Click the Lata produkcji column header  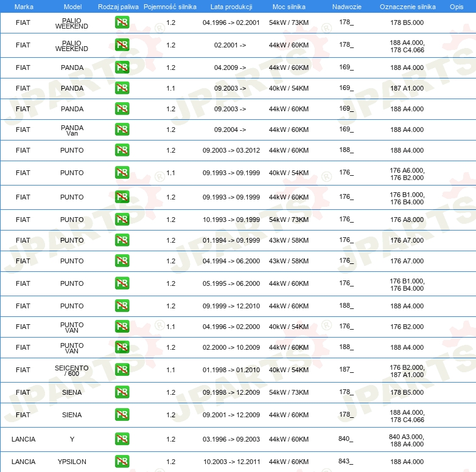(x=231, y=7)
